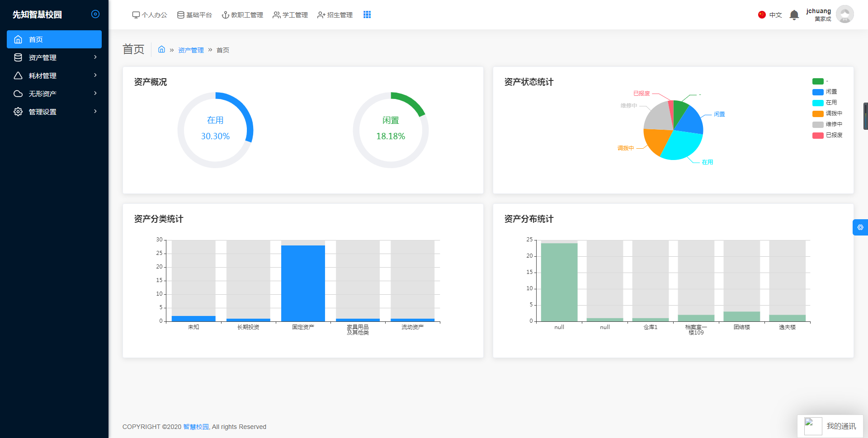Open the 我的通讯 panel
Viewport: 868px width, 438px height.
tap(830, 426)
